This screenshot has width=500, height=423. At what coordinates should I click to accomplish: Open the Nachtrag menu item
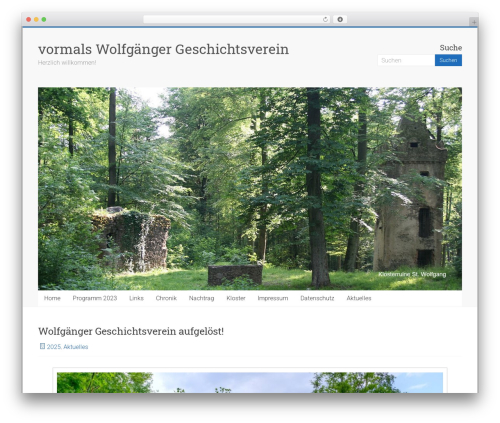201,298
